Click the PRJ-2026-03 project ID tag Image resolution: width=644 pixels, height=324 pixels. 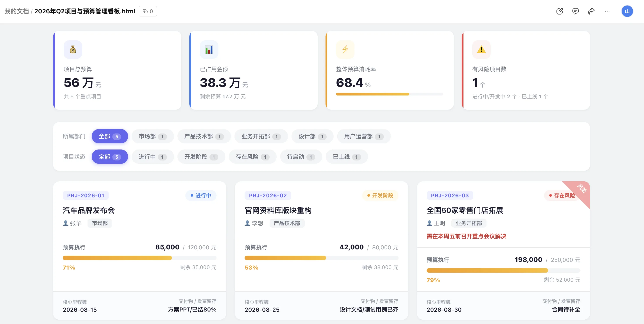[x=450, y=195]
